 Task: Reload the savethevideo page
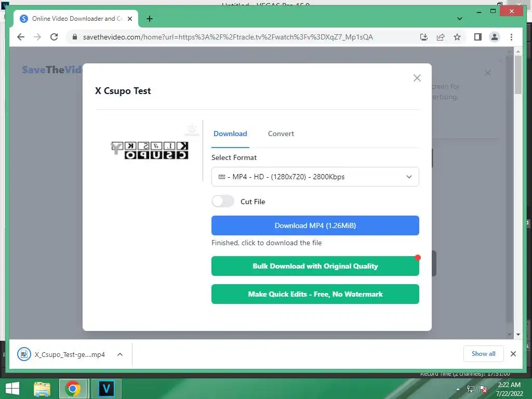coord(54,37)
